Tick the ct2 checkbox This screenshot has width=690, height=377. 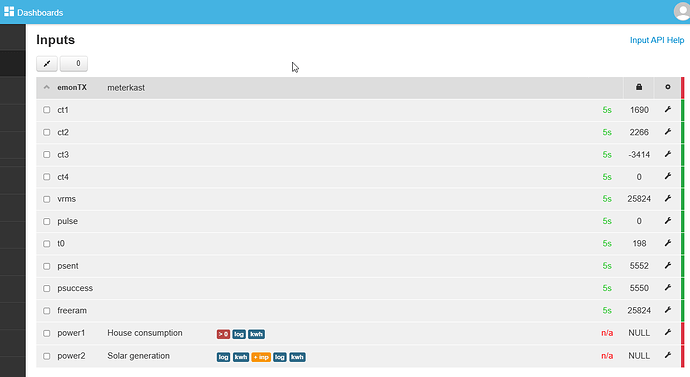coord(47,132)
